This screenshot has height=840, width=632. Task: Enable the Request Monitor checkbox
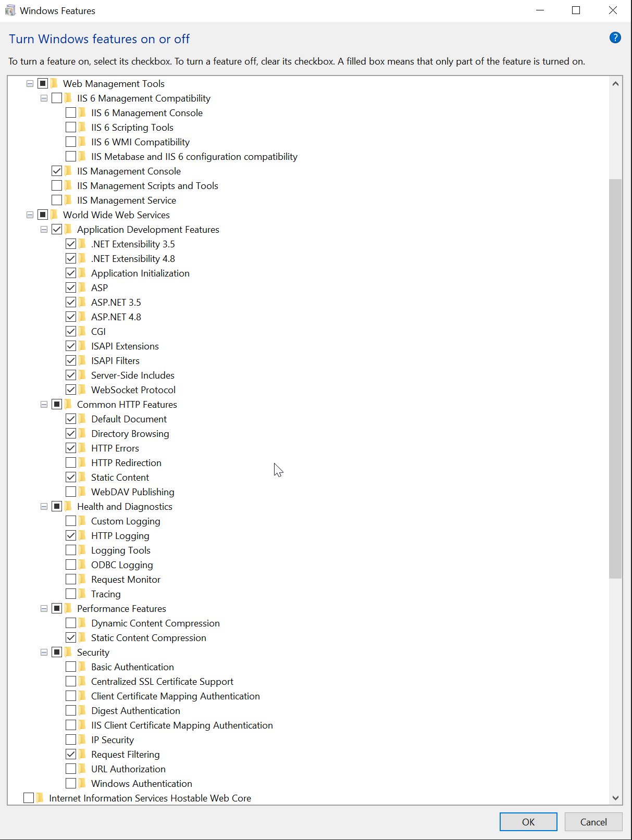click(71, 579)
